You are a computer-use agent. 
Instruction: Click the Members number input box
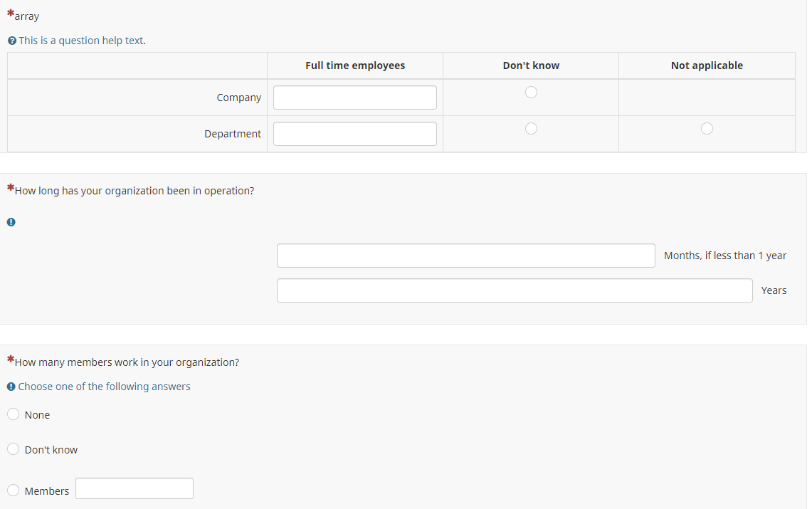(134, 488)
